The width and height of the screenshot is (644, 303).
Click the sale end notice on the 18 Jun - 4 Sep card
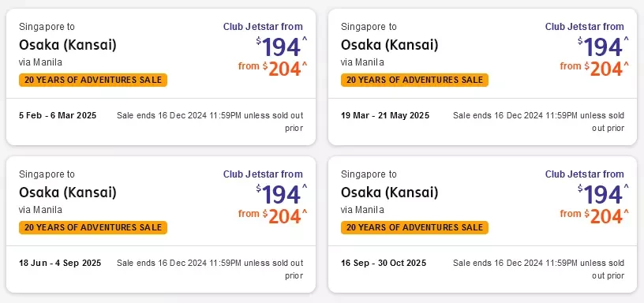point(210,269)
